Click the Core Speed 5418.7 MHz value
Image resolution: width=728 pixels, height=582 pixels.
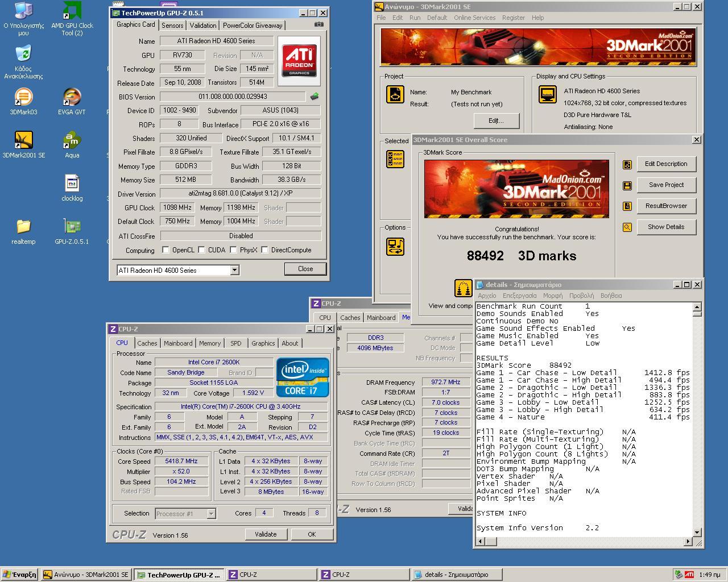(x=181, y=462)
